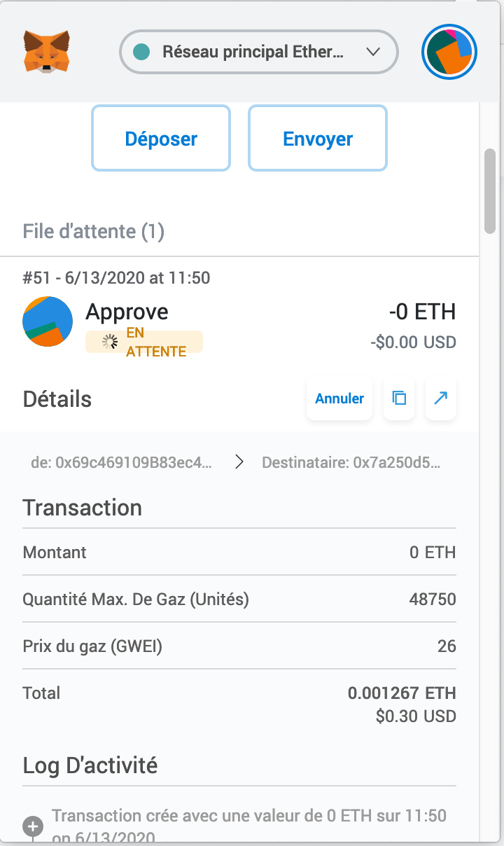The image size is (504, 846).
Task: Click the Envoyer button
Action: pos(318,138)
